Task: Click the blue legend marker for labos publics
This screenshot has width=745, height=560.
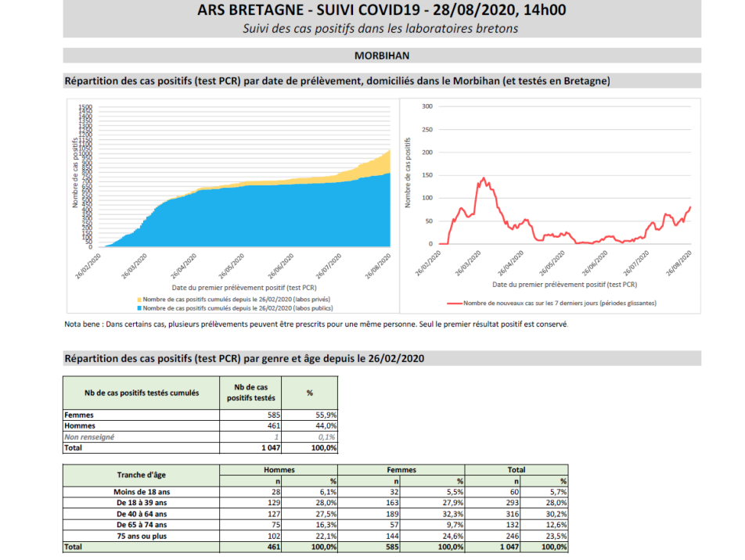Action: 139,308
